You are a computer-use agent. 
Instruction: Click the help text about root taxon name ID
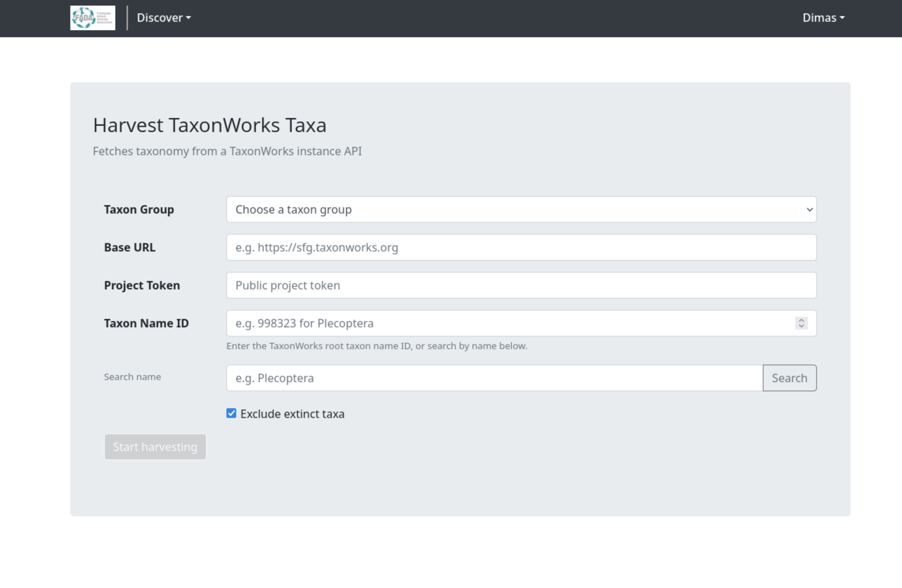tap(377, 346)
